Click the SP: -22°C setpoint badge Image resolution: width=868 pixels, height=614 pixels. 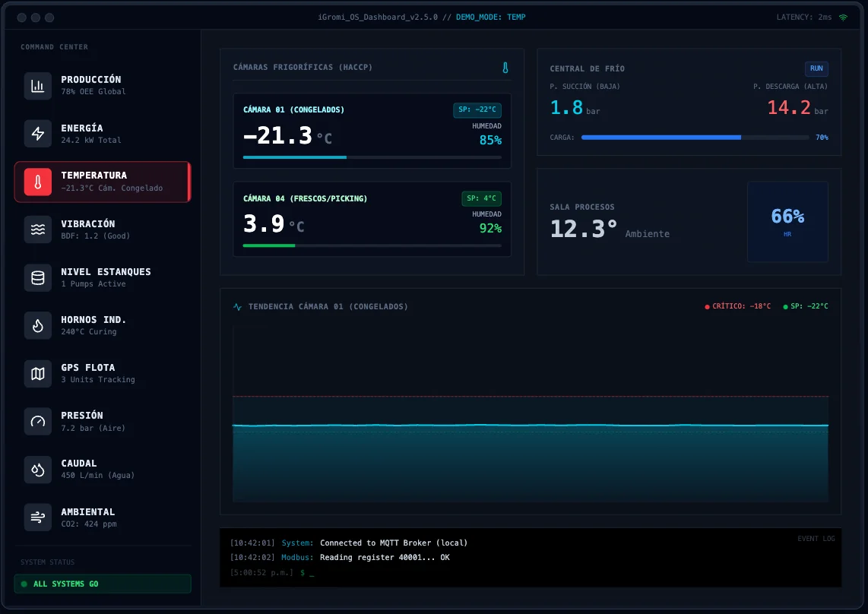click(477, 109)
